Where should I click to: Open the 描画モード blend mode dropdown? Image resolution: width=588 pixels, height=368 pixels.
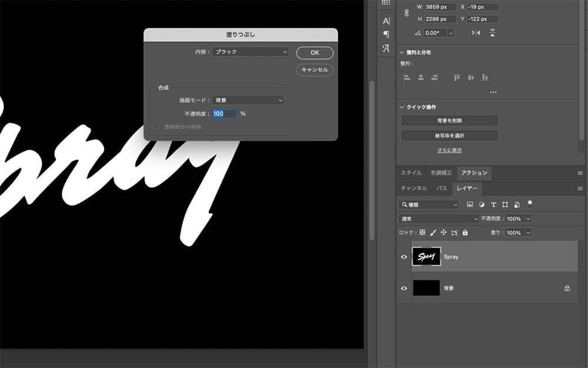tap(247, 100)
